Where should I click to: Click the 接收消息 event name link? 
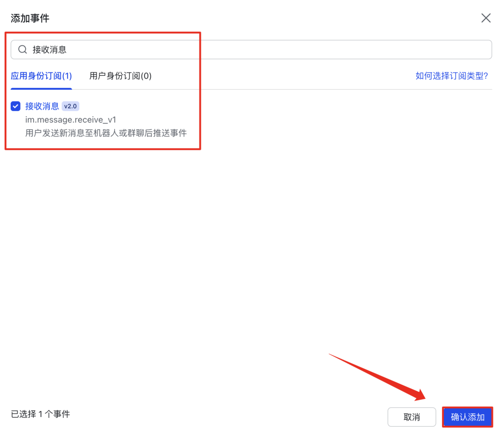(43, 106)
